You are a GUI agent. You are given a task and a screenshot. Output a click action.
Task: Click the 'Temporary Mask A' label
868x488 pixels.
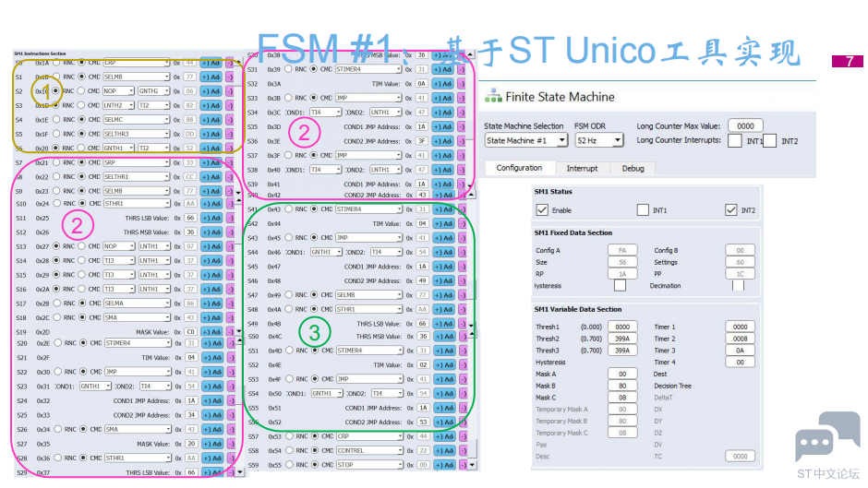click(561, 410)
